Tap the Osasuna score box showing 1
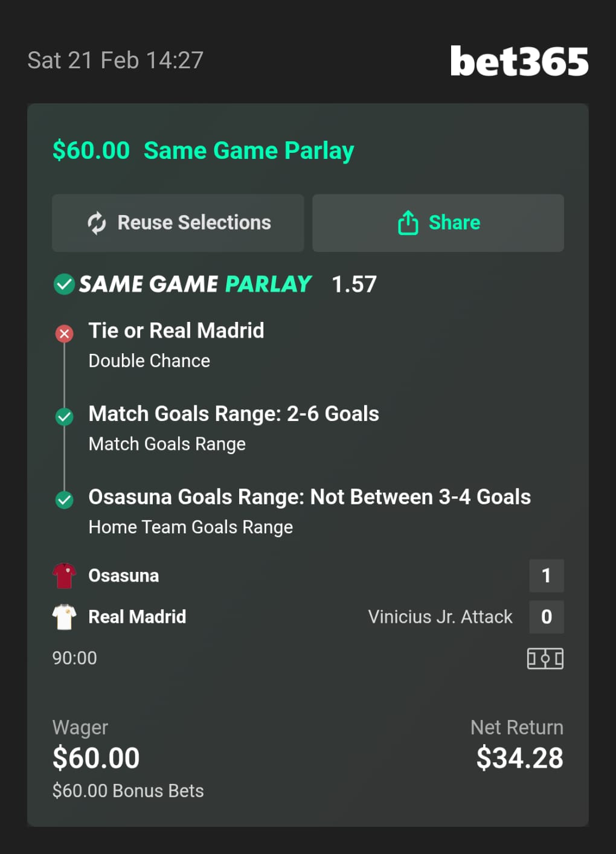This screenshot has width=616, height=854. 546,576
